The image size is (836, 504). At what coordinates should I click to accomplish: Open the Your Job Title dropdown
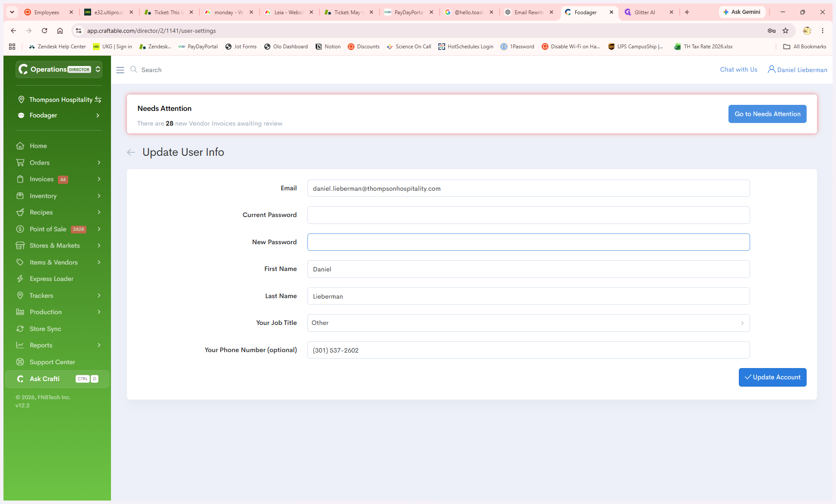(528, 323)
